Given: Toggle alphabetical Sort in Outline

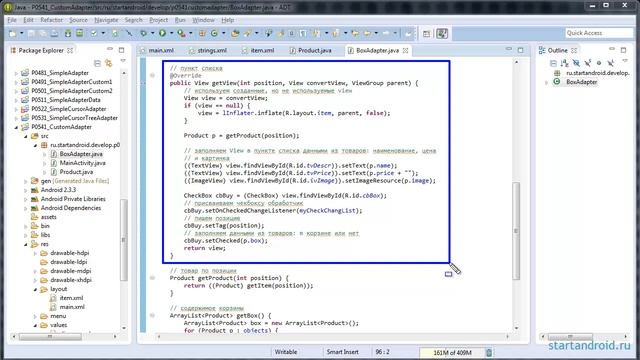Looking at the screenshot, I should click(564, 63).
